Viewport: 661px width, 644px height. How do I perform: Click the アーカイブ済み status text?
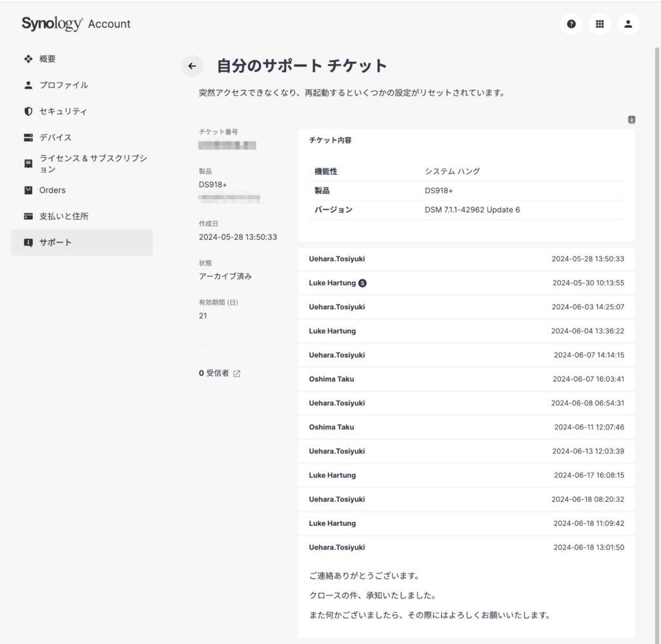point(225,276)
